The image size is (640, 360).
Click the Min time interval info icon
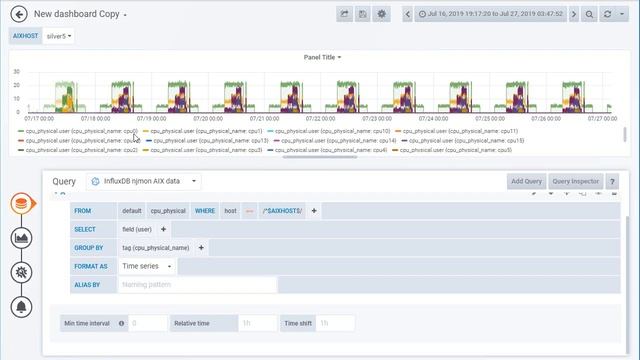coord(121,323)
